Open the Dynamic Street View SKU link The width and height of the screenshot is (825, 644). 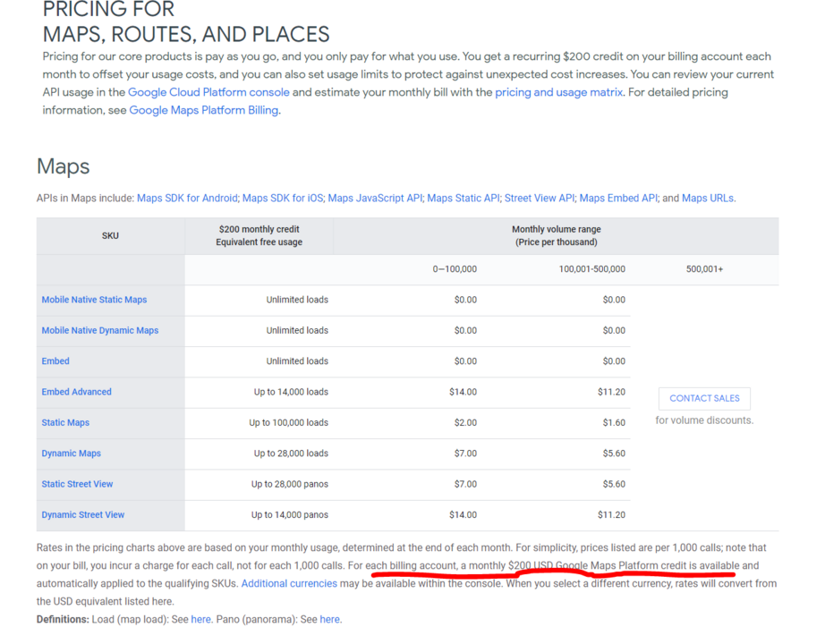[x=82, y=515]
